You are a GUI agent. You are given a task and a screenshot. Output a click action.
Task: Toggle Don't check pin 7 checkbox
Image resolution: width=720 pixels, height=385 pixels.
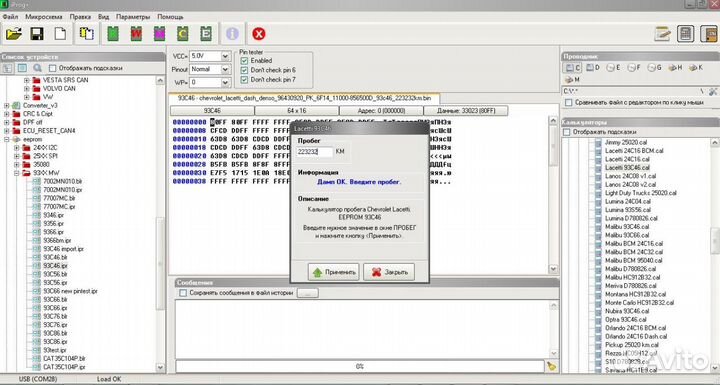click(244, 79)
